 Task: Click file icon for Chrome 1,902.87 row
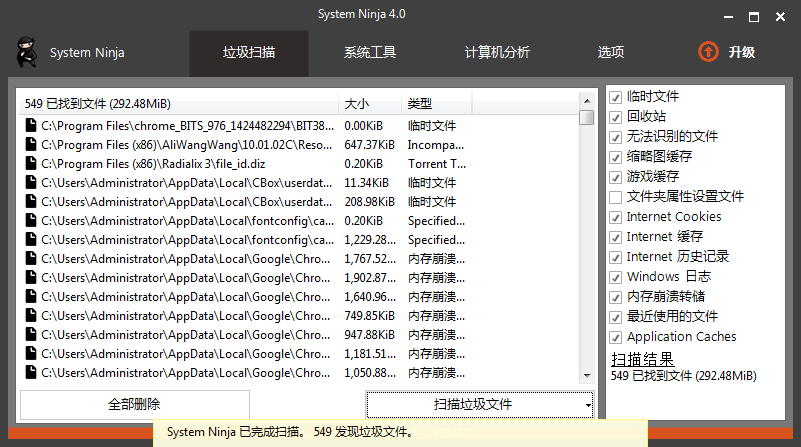pyautogui.click(x=31, y=277)
